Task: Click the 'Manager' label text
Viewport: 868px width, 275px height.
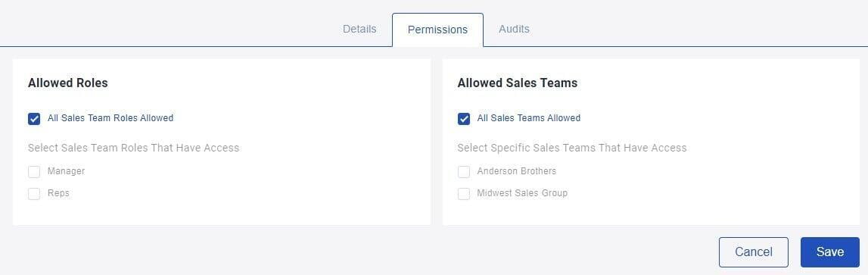Action: coord(67,171)
